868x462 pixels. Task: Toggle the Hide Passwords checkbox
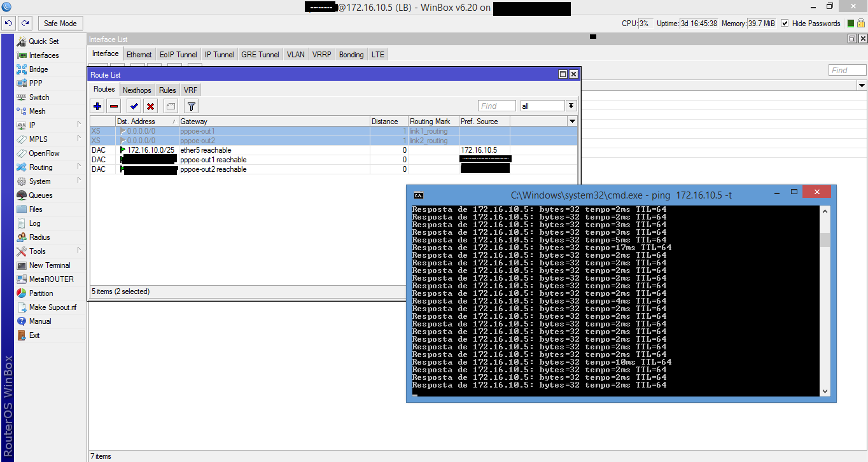pos(785,24)
